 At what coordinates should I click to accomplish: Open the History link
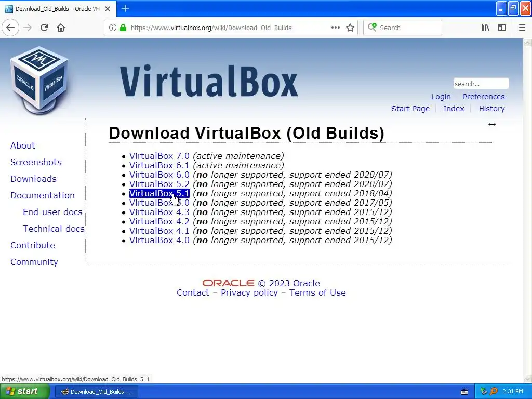[x=491, y=109]
